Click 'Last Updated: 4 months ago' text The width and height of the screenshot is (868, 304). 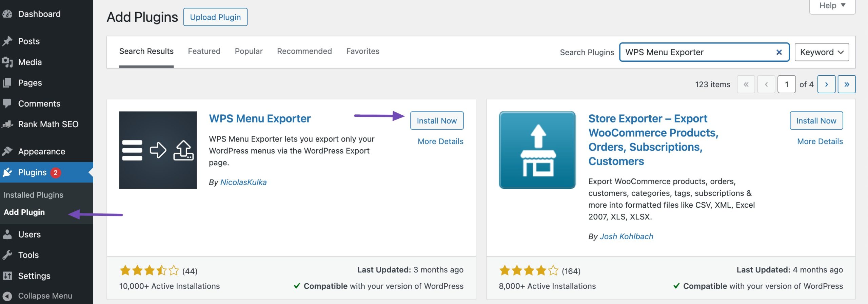coord(790,270)
